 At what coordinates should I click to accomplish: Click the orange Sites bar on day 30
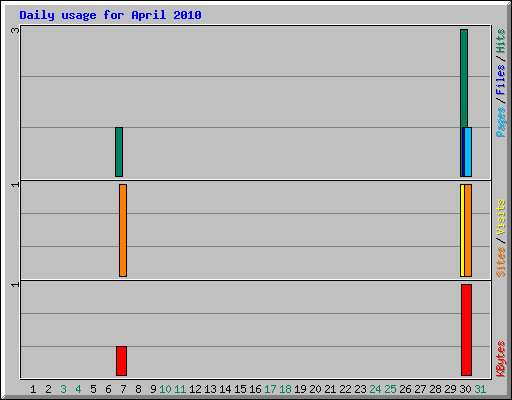tap(468, 230)
